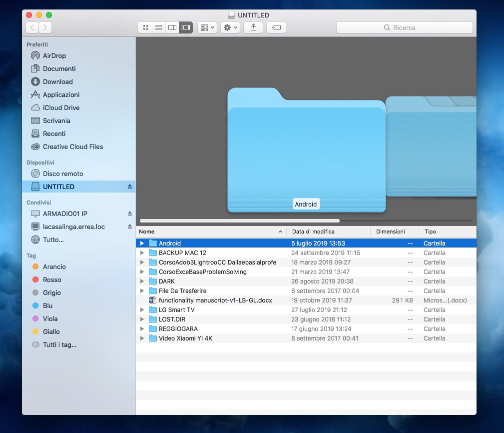The image size is (504, 433).
Task: Sort by Dimensioni column header
Action: tap(390, 231)
